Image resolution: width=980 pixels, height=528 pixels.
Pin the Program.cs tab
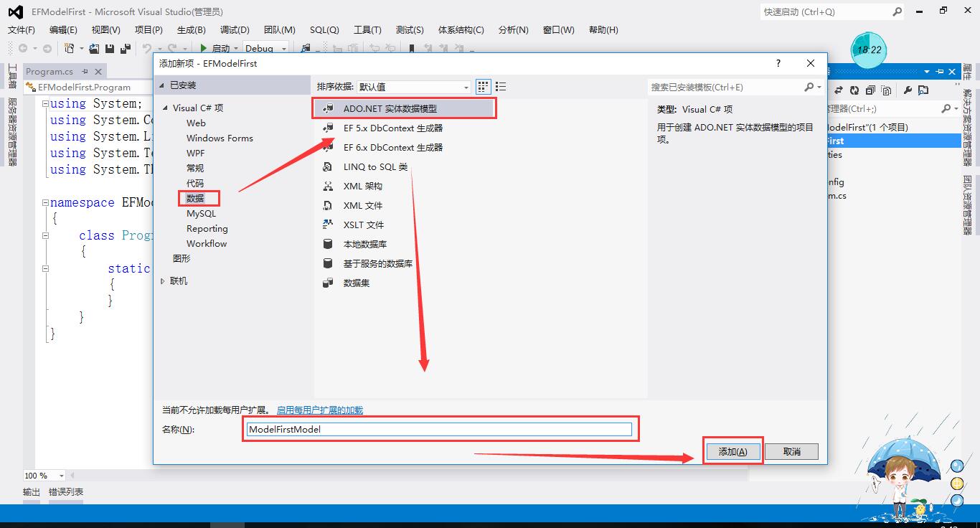pyautogui.click(x=85, y=71)
